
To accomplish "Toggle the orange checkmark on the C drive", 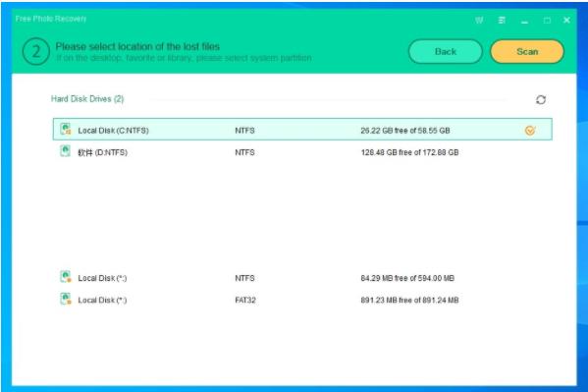I will pyautogui.click(x=530, y=131).
